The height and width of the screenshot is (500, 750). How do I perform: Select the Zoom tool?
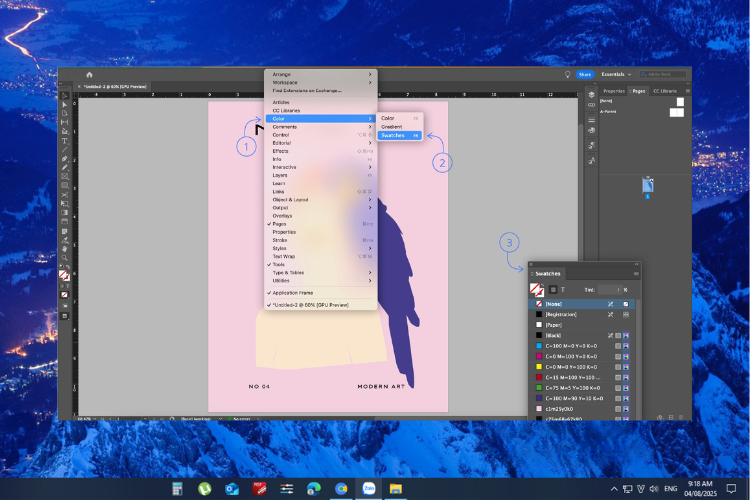click(x=65, y=258)
